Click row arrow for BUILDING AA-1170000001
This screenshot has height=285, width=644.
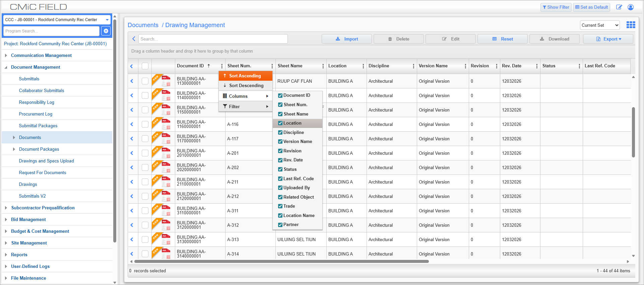[x=132, y=139]
